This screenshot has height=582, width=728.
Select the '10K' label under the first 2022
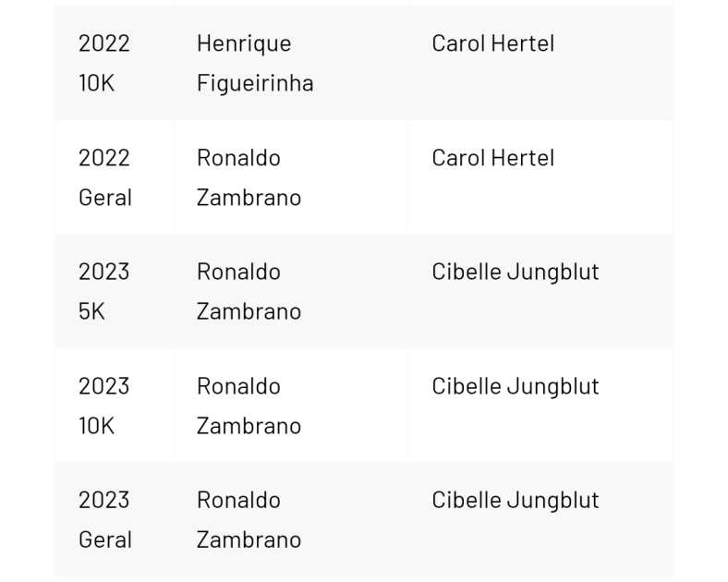[96, 83]
